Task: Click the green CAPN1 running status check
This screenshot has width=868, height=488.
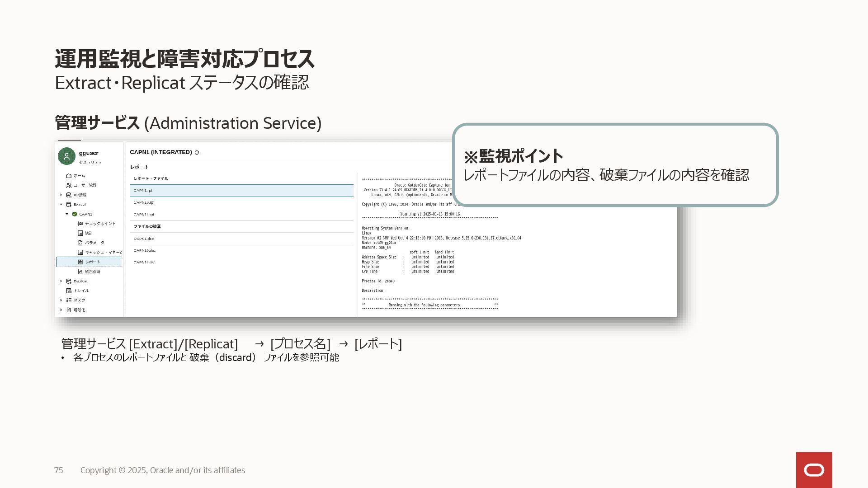Action: (75, 214)
